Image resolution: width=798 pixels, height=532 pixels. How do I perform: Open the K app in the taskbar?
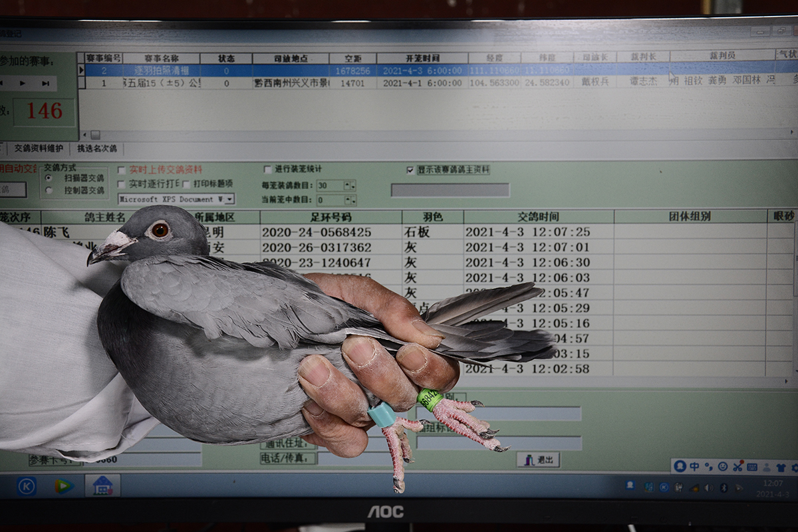(x=27, y=486)
